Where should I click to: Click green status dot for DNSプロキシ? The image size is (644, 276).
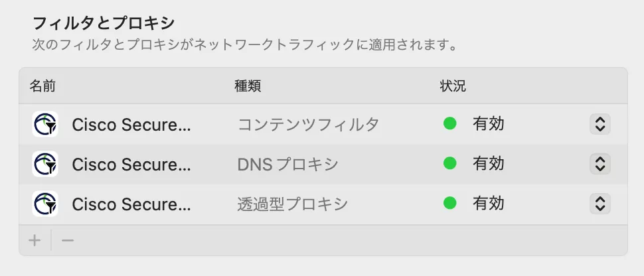tap(450, 164)
